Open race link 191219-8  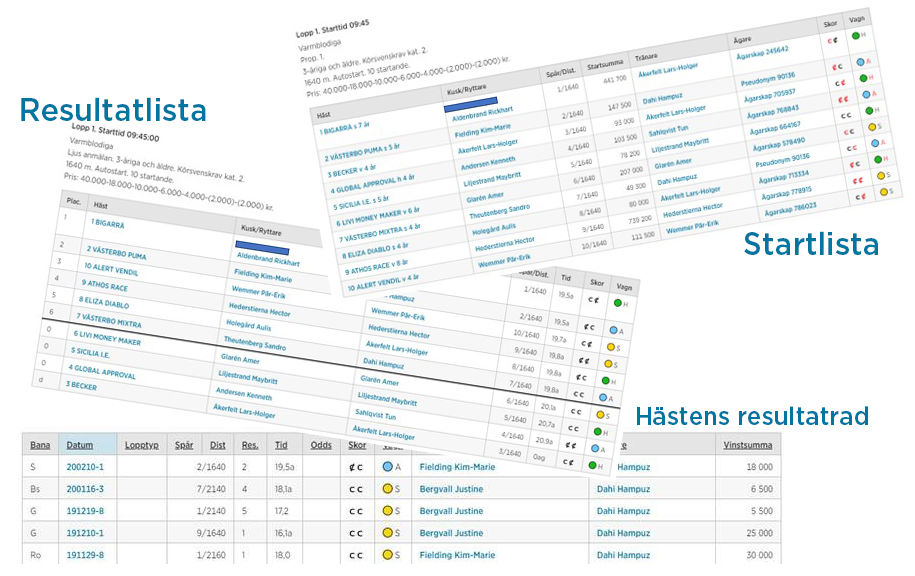pos(85,511)
